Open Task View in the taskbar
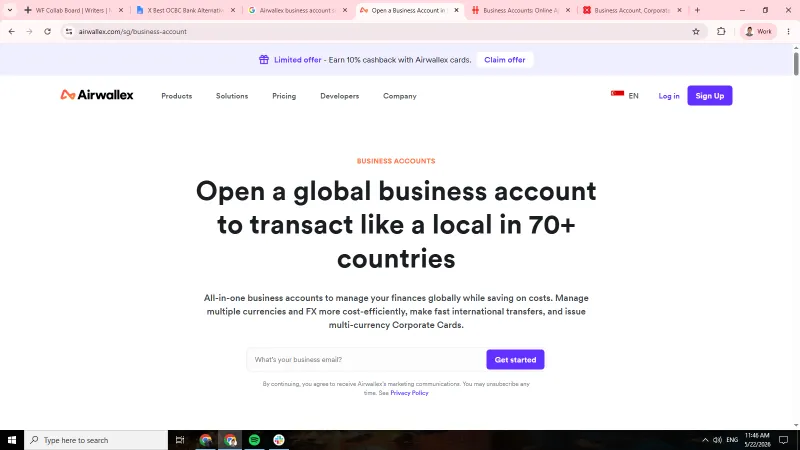800x450 pixels. click(x=180, y=440)
